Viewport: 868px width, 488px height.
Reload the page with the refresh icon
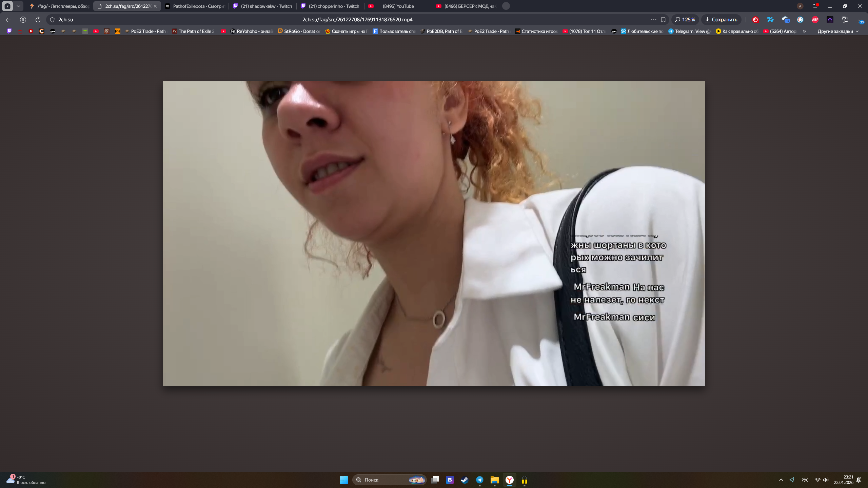click(x=38, y=20)
